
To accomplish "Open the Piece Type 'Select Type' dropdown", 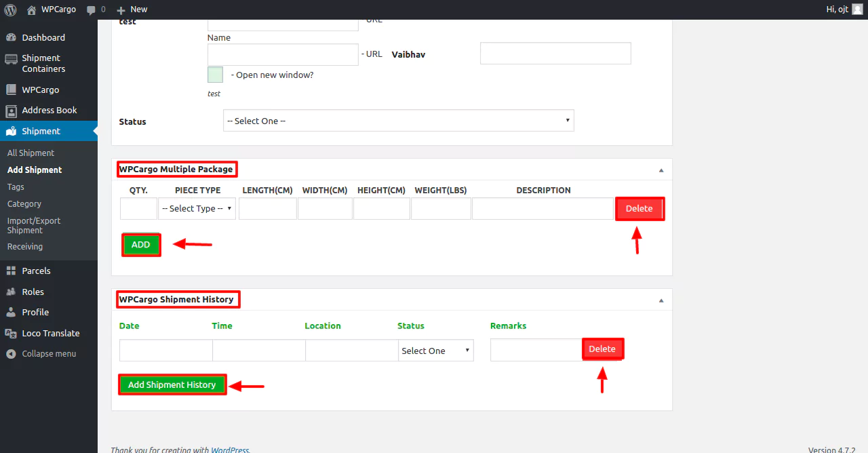I will tap(197, 209).
